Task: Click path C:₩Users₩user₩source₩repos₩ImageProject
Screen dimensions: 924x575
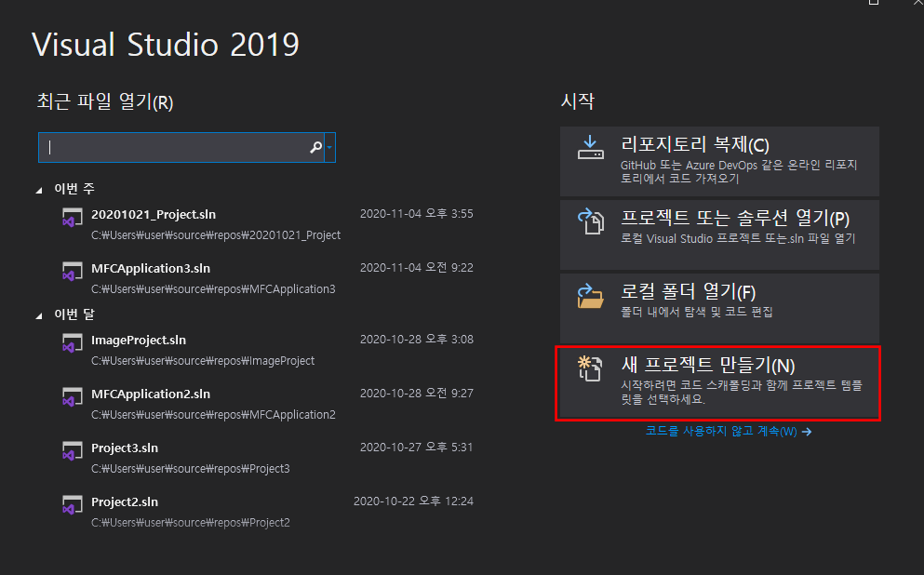Action: click(203, 361)
